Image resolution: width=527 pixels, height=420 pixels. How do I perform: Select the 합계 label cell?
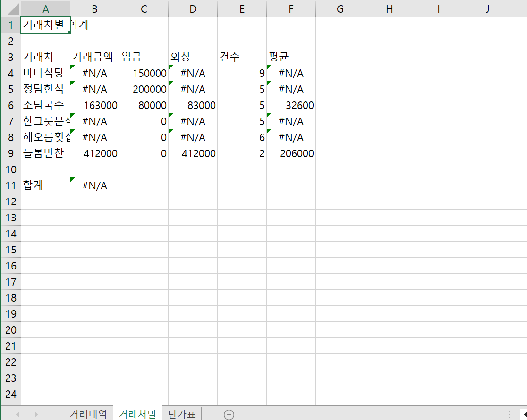[45, 185]
